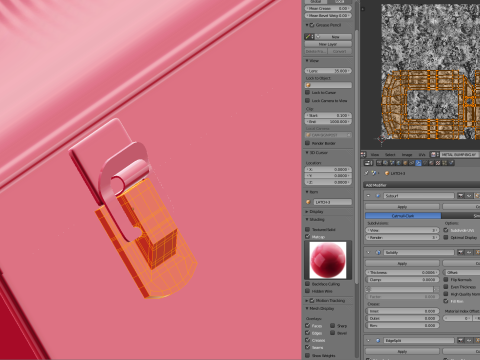Toggle Subsurf modifier render visibility icon
The image size is (480, 360).
point(461,196)
